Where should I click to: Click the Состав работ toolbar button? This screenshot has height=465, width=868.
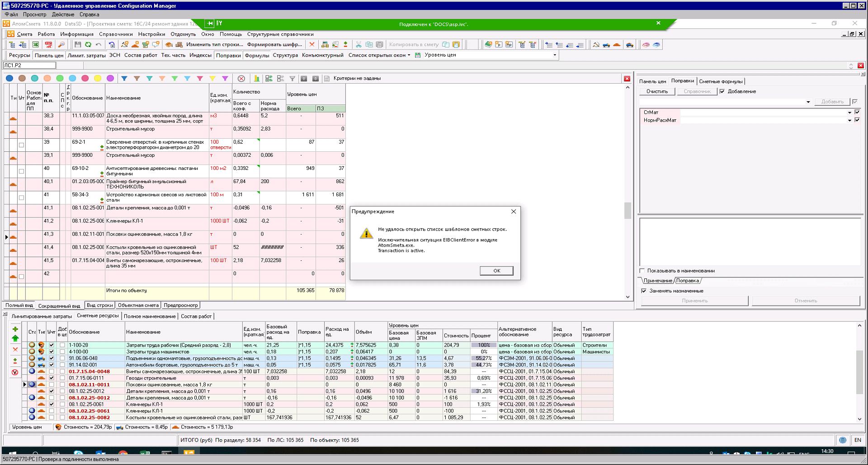141,55
